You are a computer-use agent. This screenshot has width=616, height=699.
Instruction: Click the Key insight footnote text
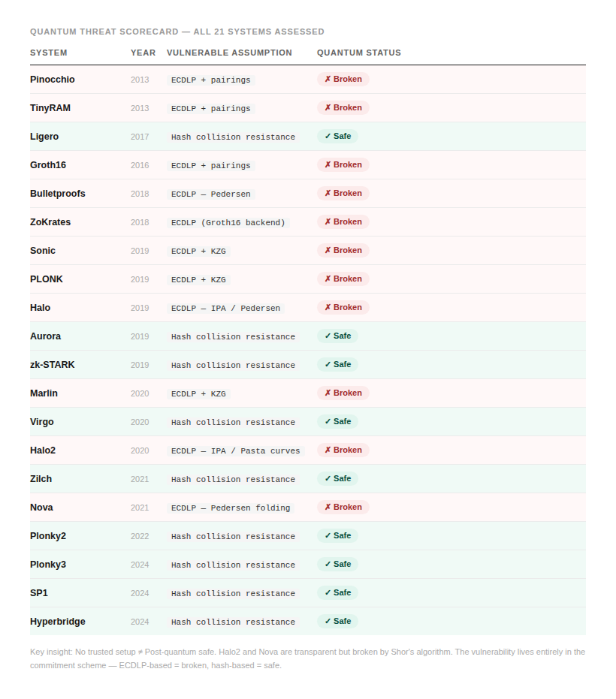[307, 658]
